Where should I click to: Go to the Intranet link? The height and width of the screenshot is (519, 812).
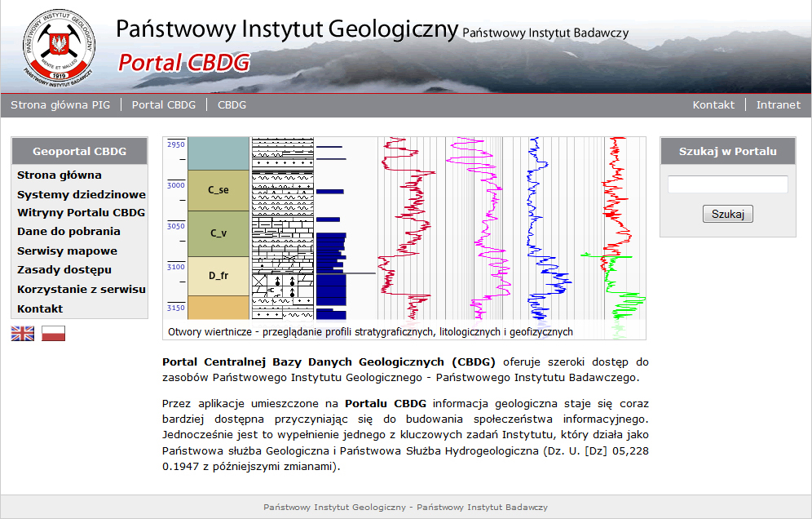coord(778,104)
